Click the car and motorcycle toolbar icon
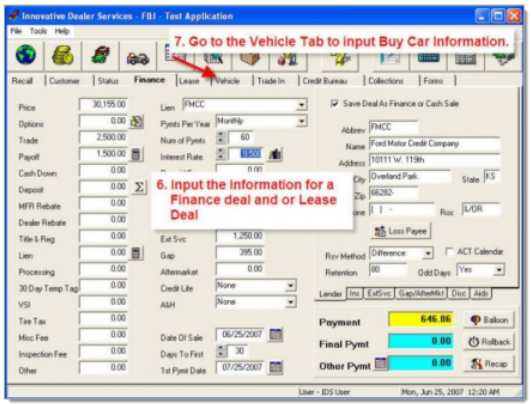The image size is (531, 404). pos(138,58)
